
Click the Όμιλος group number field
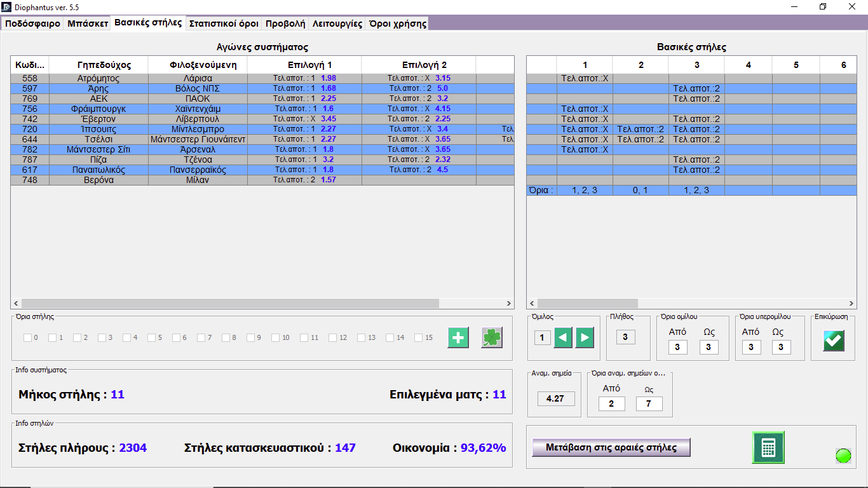click(x=542, y=337)
